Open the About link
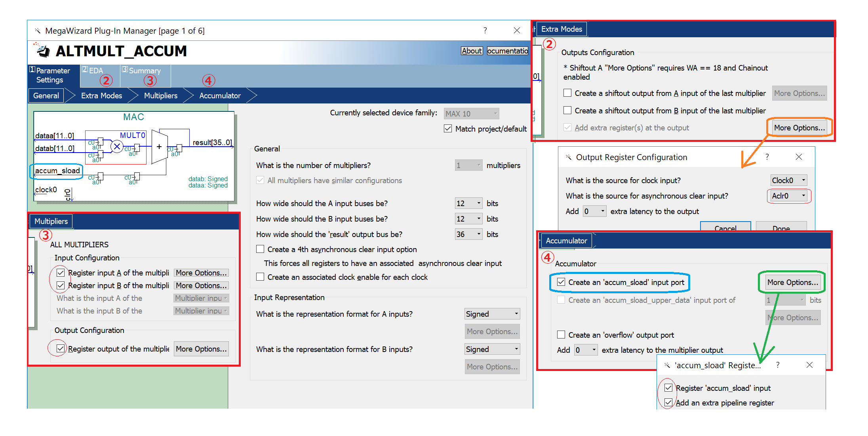Viewport: 868px width, 436px height. point(472,51)
